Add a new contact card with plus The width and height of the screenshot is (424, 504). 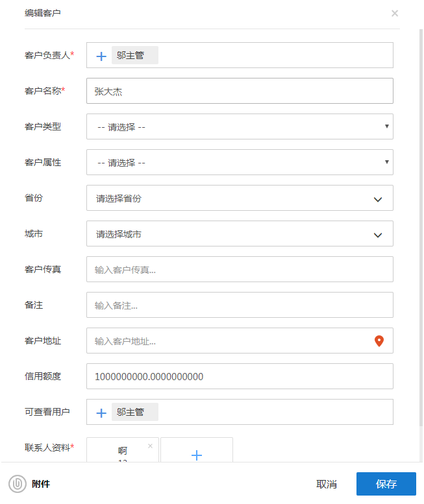pos(197,455)
